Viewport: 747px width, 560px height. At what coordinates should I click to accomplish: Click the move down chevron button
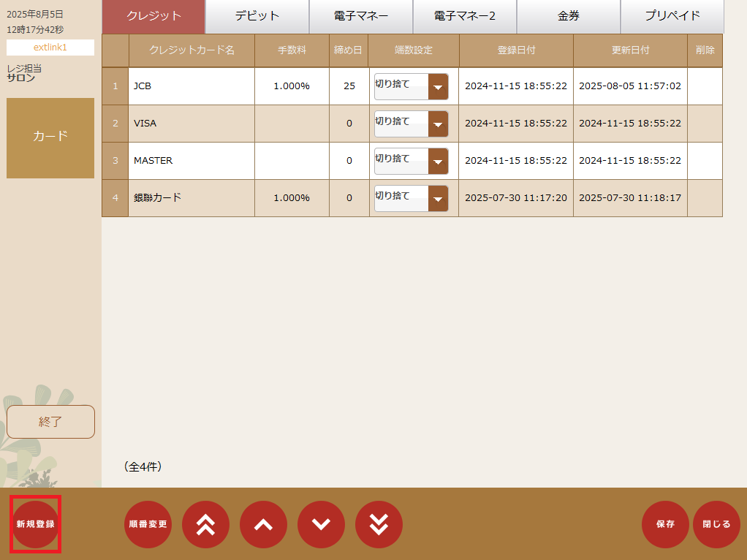pyautogui.click(x=321, y=524)
